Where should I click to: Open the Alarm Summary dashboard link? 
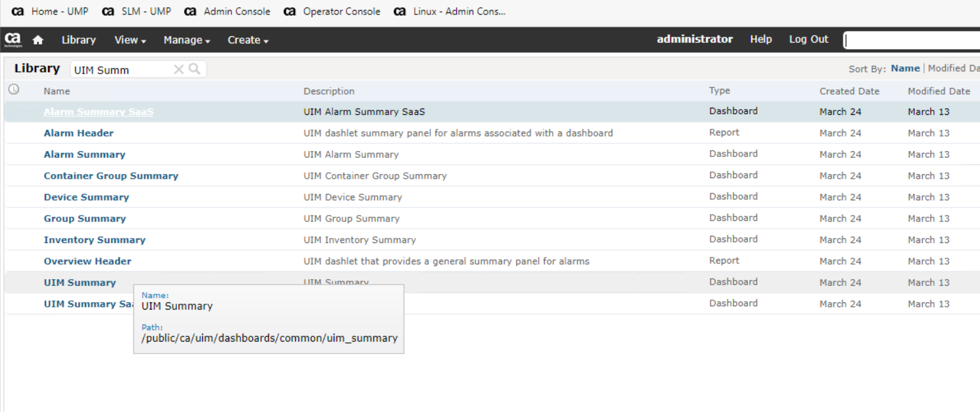84,154
